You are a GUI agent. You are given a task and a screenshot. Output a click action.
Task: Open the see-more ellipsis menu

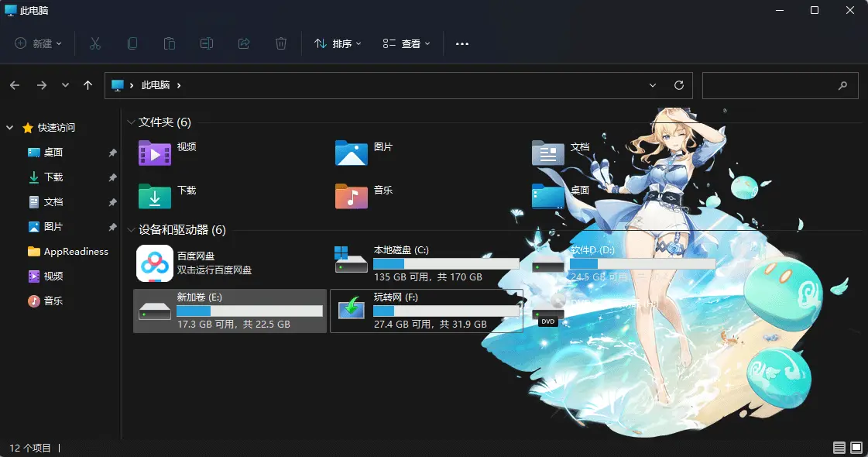point(461,43)
